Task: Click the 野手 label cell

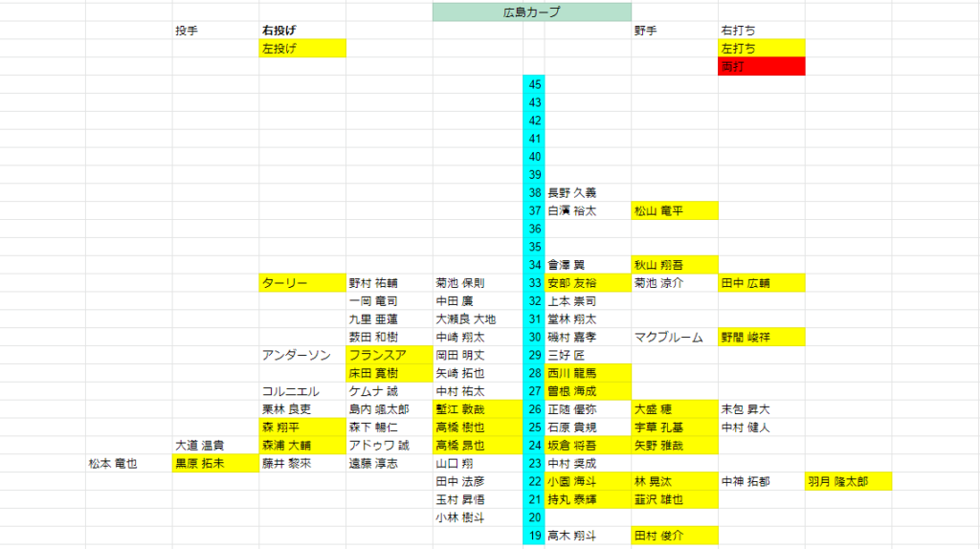Action: pyautogui.click(x=675, y=30)
